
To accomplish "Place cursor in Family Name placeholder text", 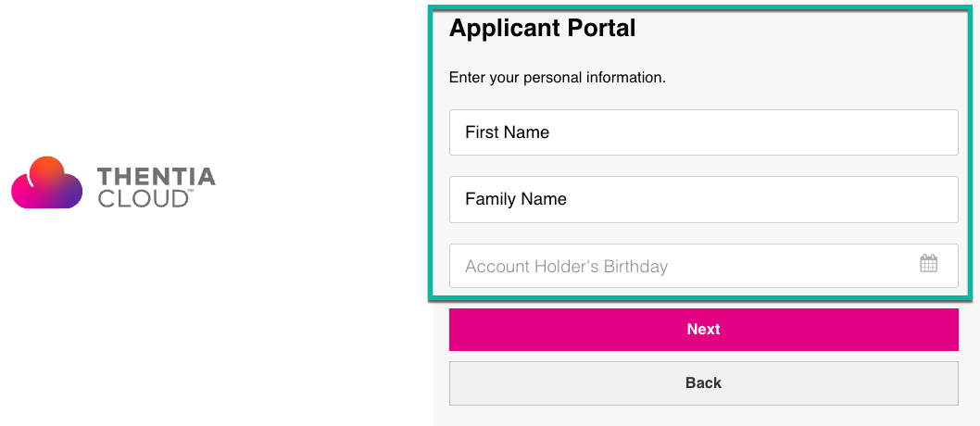I will tap(516, 199).
